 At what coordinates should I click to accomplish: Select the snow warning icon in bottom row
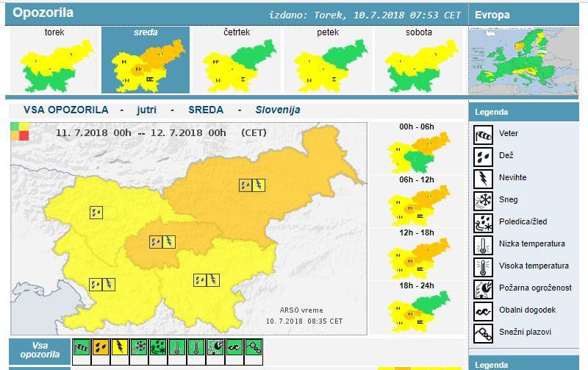click(x=138, y=347)
